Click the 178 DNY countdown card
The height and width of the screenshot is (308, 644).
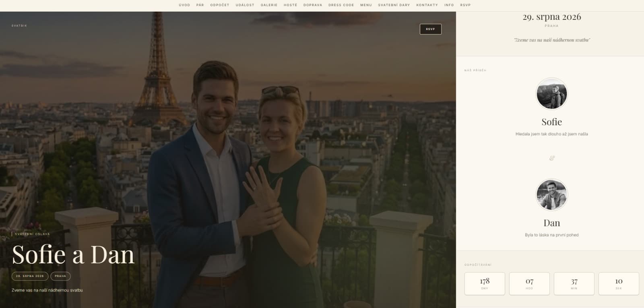coord(485,284)
